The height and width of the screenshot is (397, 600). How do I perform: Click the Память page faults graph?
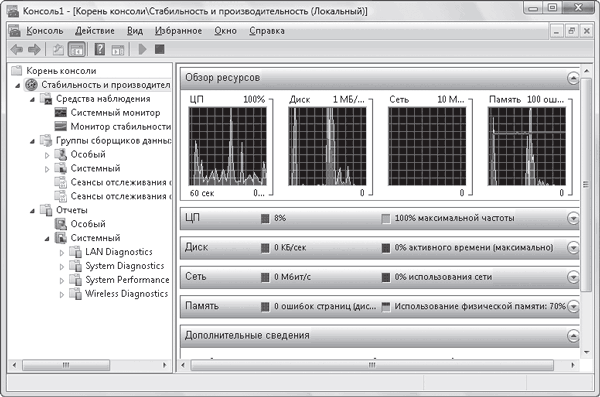pos(527,146)
